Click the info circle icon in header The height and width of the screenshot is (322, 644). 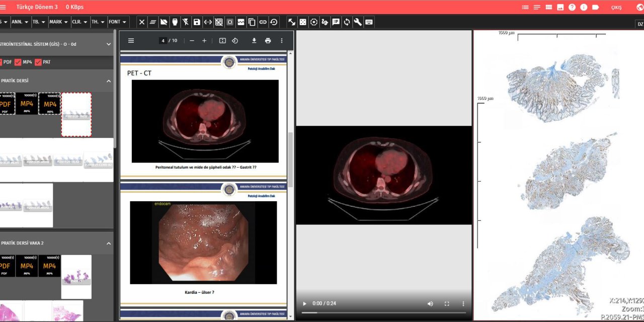[584, 7]
